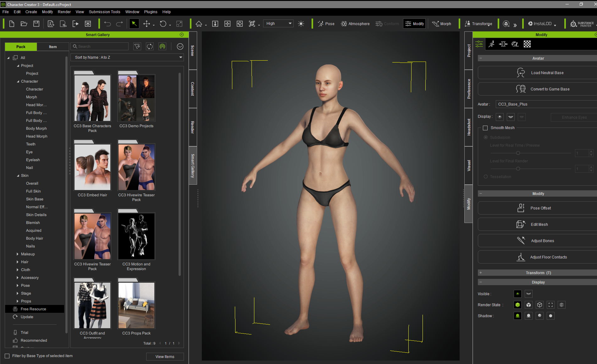The height and width of the screenshot is (364, 597).
Task: Click the Save Project disk icon
Action: click(36, 24)
